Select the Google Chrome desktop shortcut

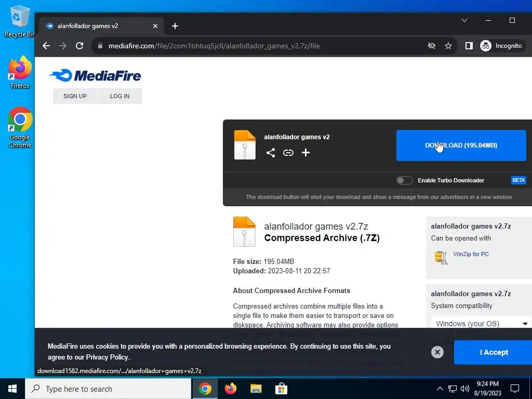[x=20, y=128]
